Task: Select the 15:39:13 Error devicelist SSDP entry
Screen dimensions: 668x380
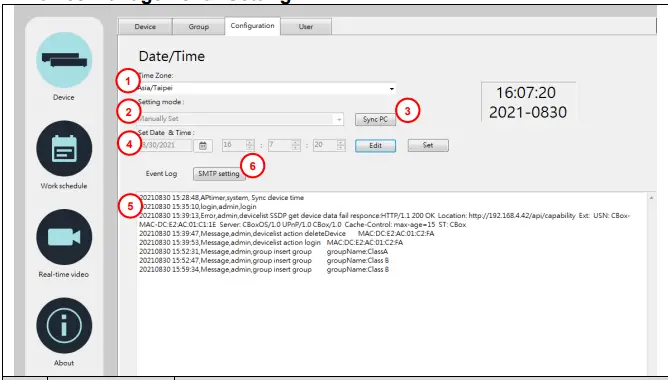Action: (385, 220)
